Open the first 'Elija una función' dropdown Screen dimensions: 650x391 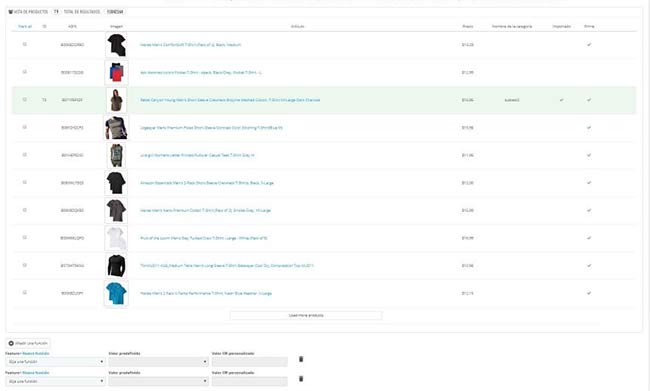tap(55, 362)
